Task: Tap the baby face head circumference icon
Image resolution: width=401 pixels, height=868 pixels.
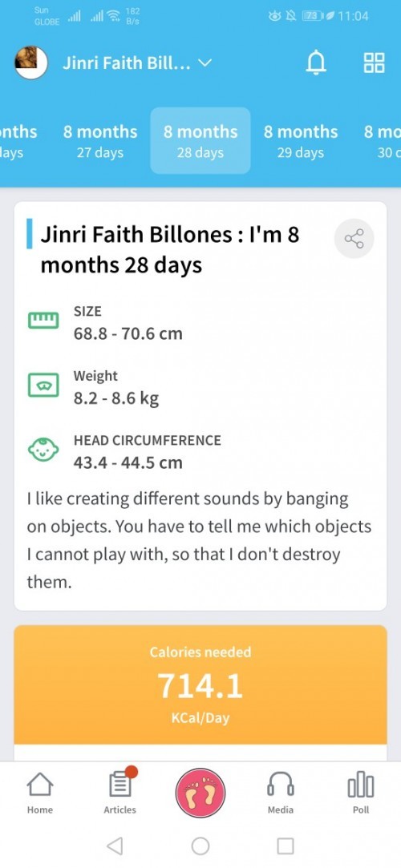Action: (43, 450)
